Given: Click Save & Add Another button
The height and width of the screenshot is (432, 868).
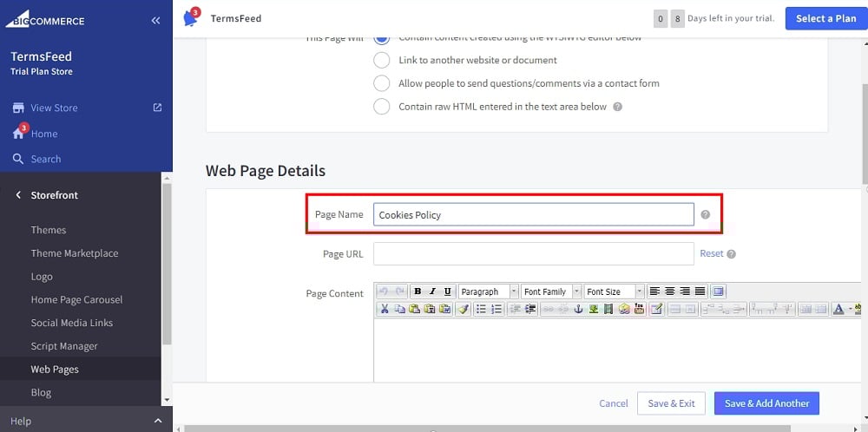Looking at the screenshot, I should click(x=766, y=403).
